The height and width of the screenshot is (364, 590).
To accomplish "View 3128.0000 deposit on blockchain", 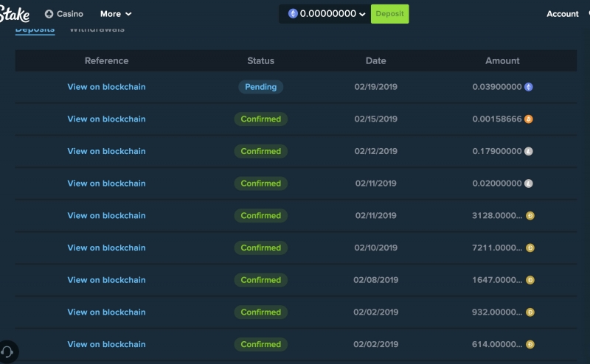I will pos(106,215).
